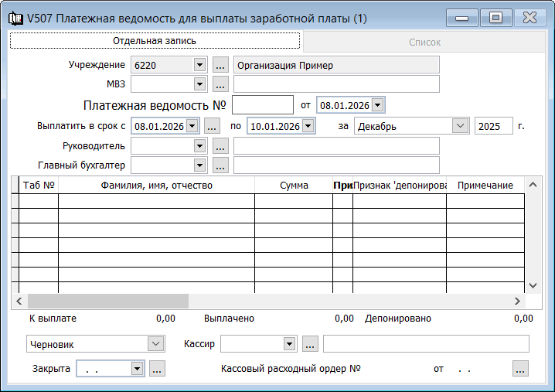
Task: Click the horizontal scrollbar right arrow
Action: coord(518,301)
